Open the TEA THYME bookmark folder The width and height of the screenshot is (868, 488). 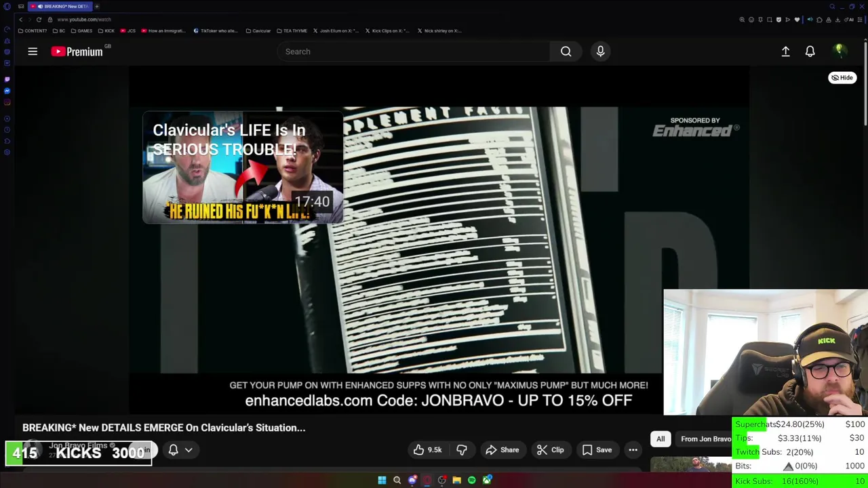(x=292, y=30)
